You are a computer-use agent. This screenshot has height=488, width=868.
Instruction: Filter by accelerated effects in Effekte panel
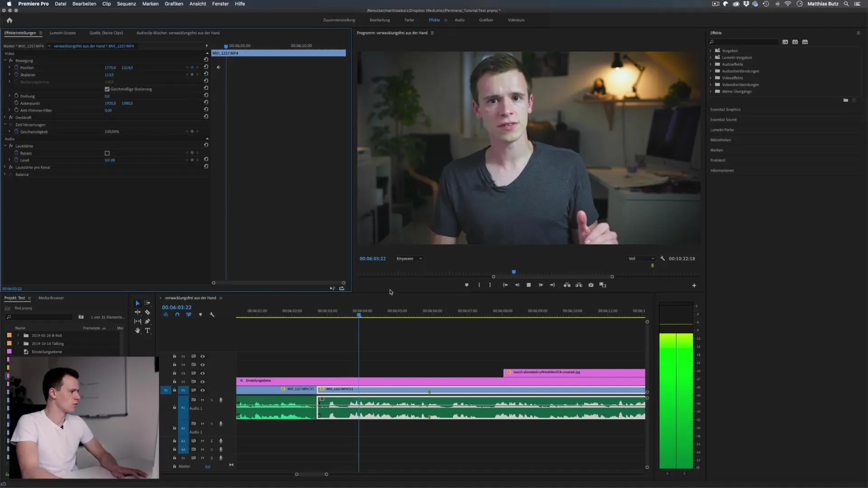pos(785,42)
